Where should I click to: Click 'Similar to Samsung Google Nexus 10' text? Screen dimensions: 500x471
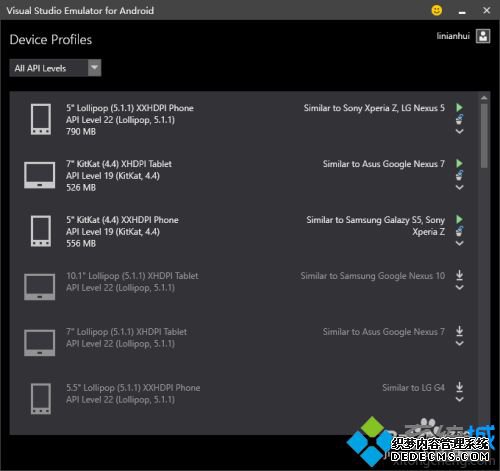373,276
